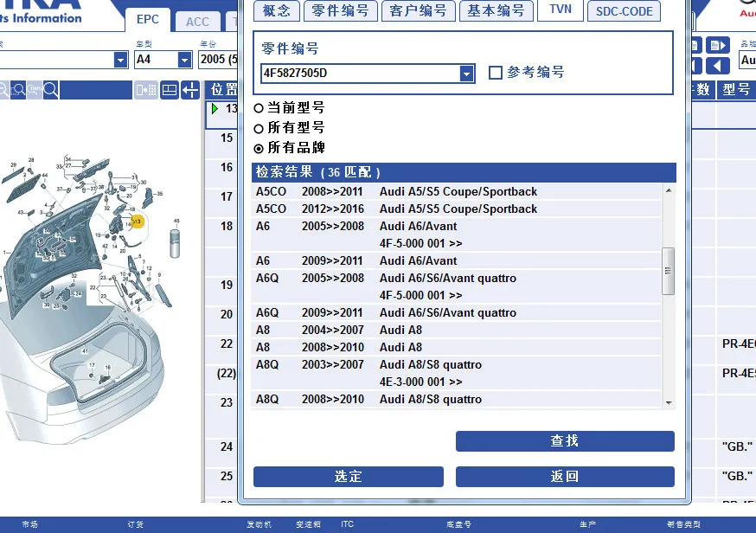Click the move-divider arrow cross icon
The height and width of the screenshot is (533, 756).
[x=191, y=90]
